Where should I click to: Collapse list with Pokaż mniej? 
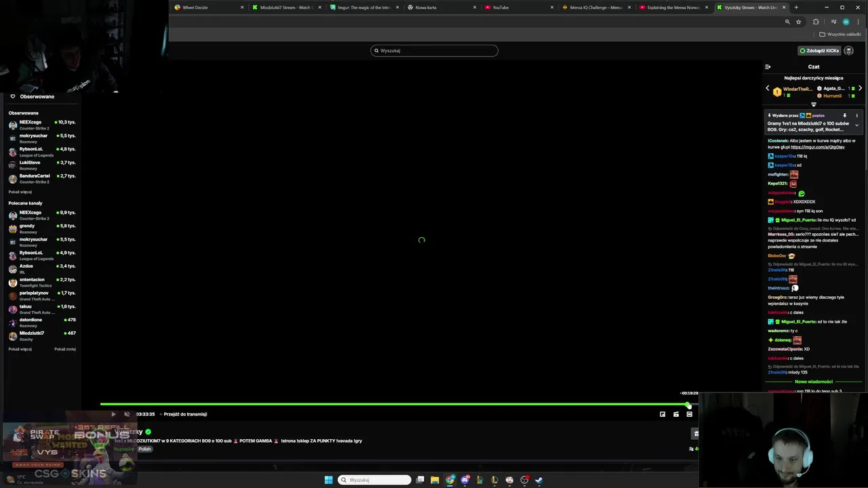(65, 349)
